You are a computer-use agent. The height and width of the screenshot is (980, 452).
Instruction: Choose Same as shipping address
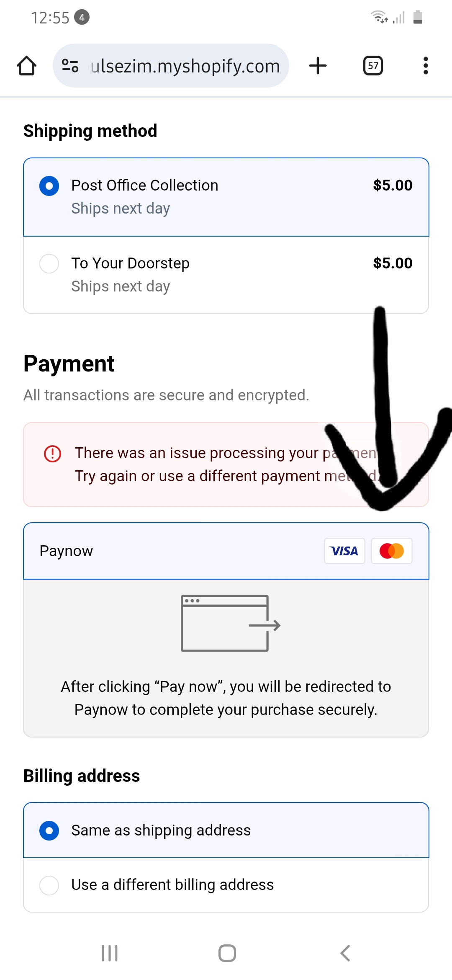[x=49, y=830]
